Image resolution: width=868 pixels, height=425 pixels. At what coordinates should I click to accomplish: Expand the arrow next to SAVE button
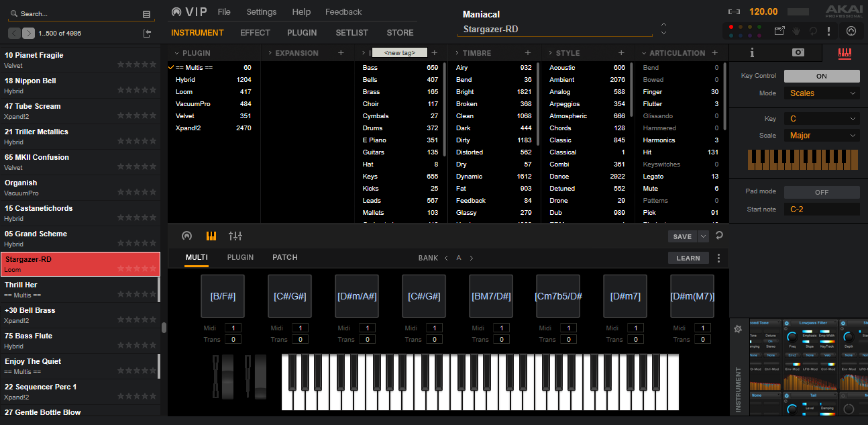[703, 236]
